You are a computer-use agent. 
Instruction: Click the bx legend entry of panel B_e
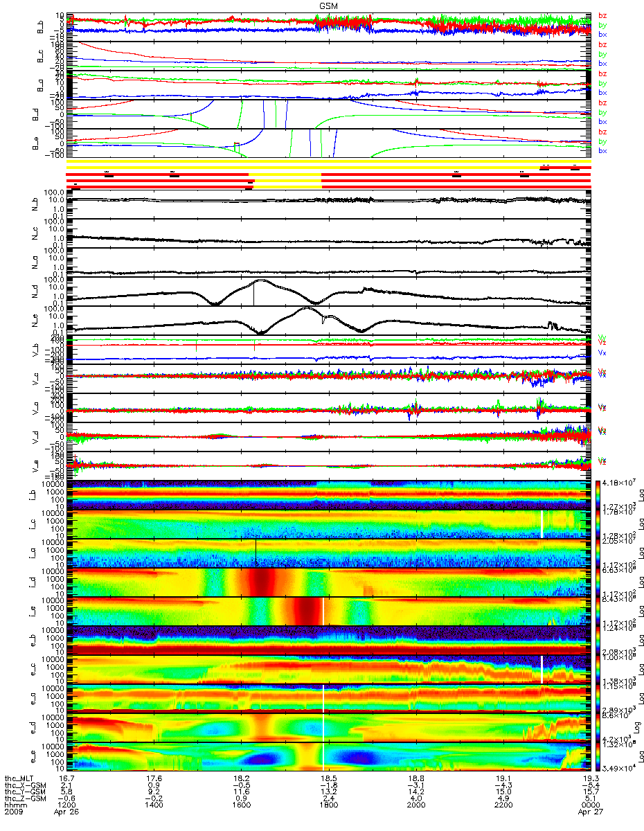pyautogui.click(x=602, y=150)
